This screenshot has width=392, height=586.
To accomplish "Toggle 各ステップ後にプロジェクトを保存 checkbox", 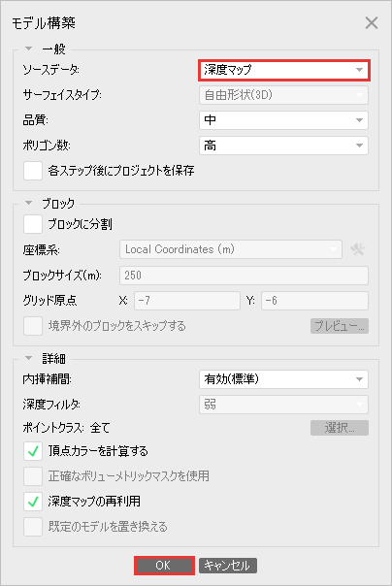I will [x=33, y=171].
